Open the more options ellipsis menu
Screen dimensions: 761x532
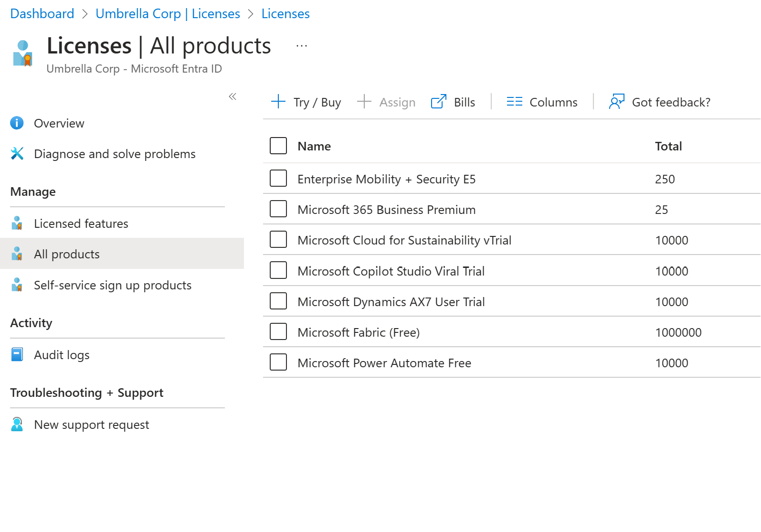point(302,46)
